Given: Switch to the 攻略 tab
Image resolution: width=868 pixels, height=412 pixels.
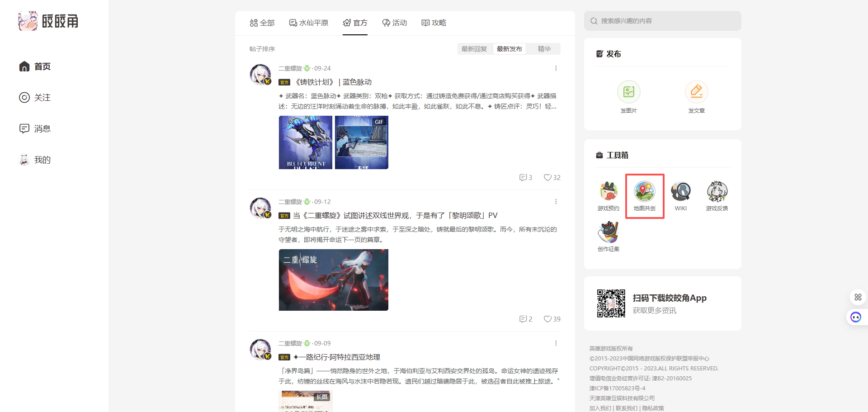Looking at the screenshot, I should [x=434, y=23].
